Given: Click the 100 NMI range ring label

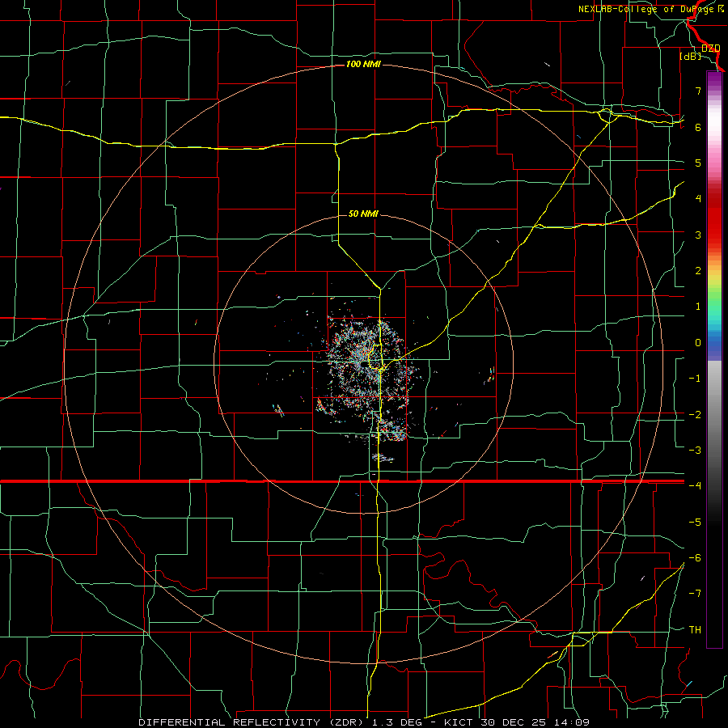Looking at the screenshot, I should [x=363, y=64].
